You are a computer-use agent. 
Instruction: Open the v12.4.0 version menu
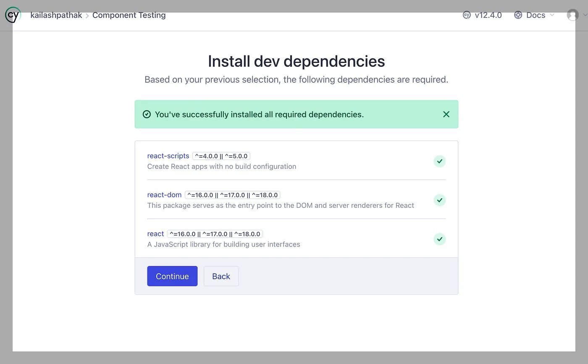pos(488,15)
